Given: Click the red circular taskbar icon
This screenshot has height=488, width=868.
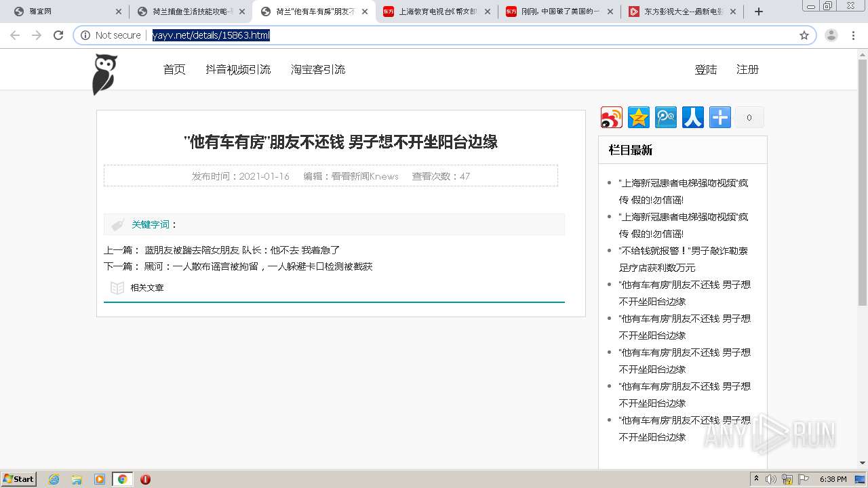Looking at the screenshot, I should click(x=145, y=479).
